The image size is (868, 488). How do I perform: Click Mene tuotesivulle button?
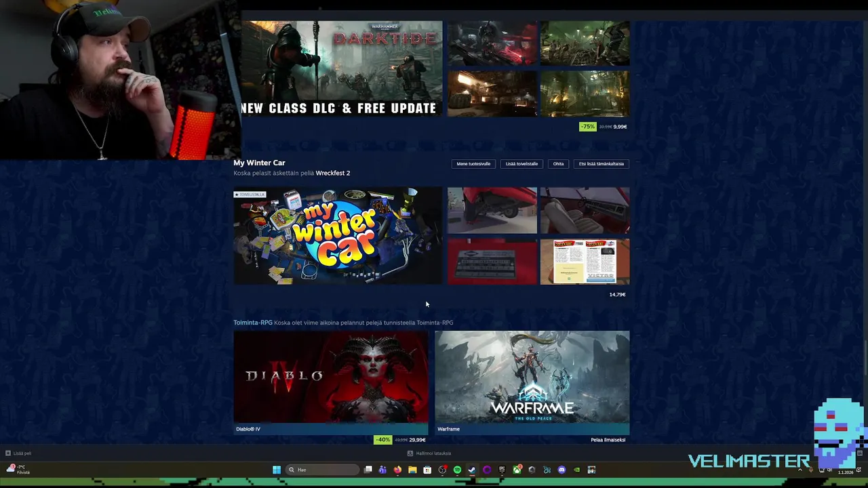(x=473, y=164)
